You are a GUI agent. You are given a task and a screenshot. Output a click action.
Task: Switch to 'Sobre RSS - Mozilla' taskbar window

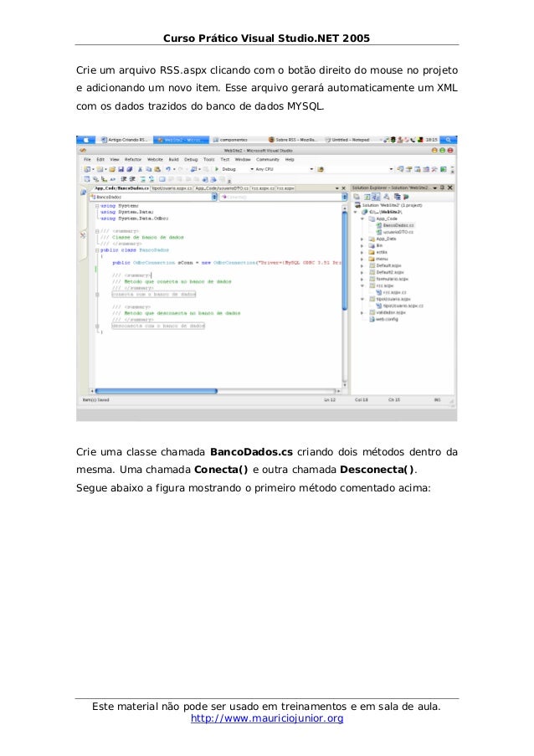(x=293, y=140)
